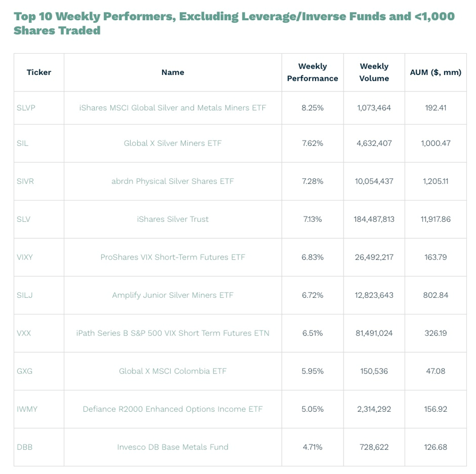
Task: Open the VIXY ticker link
Action: [24, 257]
